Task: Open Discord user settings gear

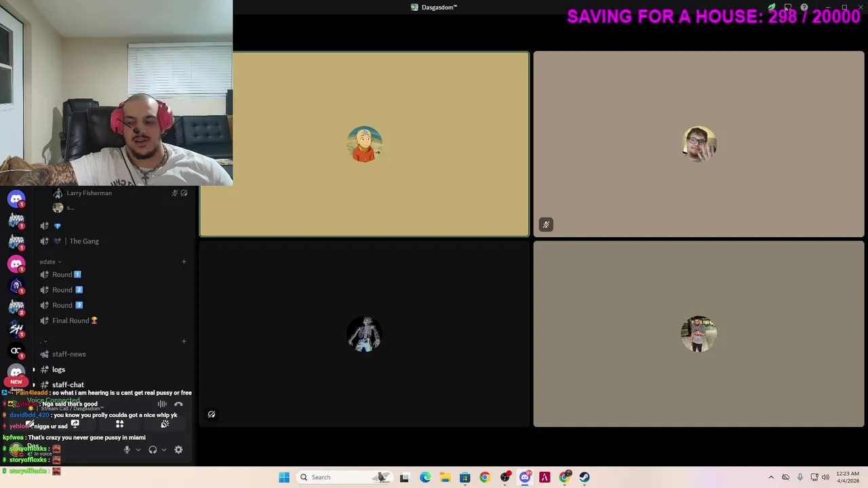Action: coord(178,449)
